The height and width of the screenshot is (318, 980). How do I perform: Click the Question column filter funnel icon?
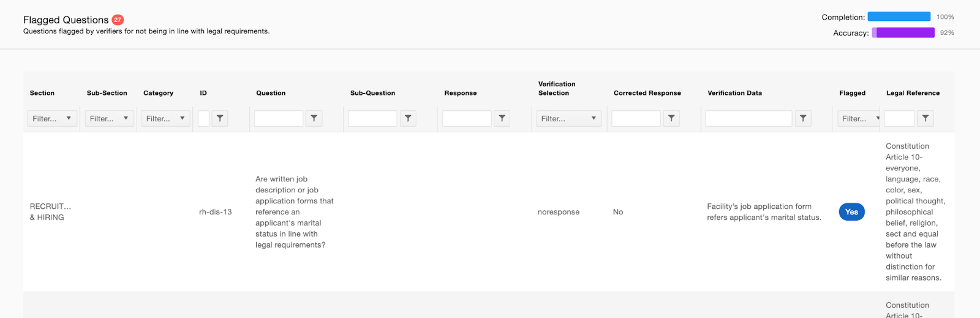pyautogui.click(x=314, y=118)
